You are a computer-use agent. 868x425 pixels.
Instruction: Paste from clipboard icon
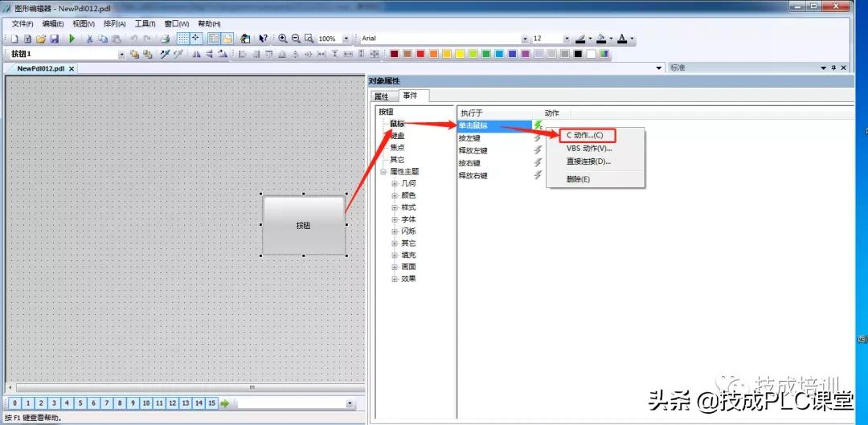(117, 39)
